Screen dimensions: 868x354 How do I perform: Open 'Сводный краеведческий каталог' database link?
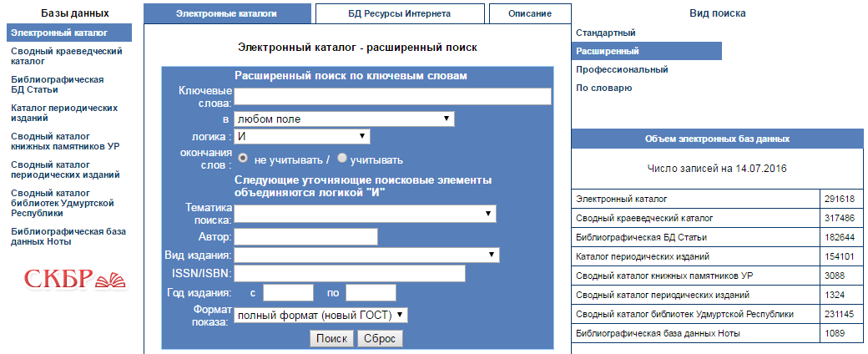[x=67, y=56]
